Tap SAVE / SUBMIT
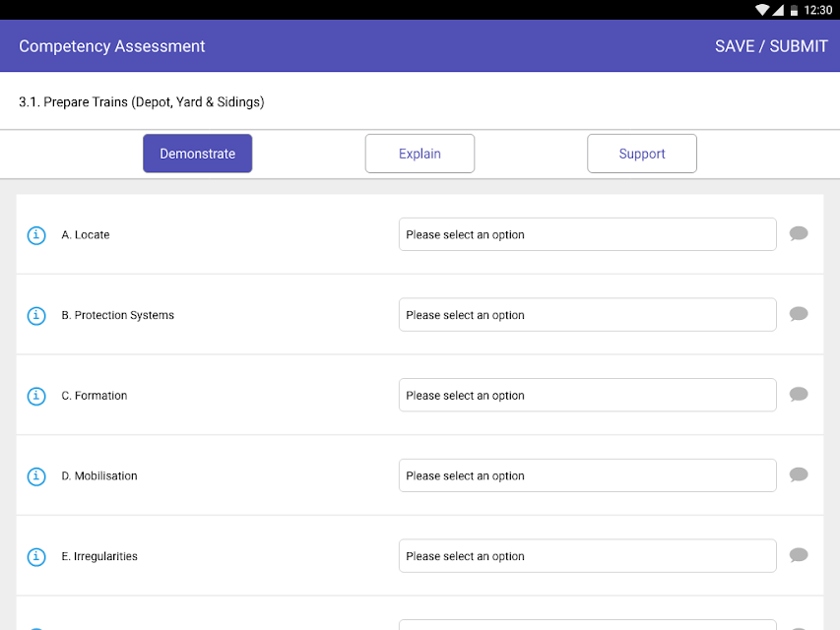The image size is (840, 630). [771, 46]
